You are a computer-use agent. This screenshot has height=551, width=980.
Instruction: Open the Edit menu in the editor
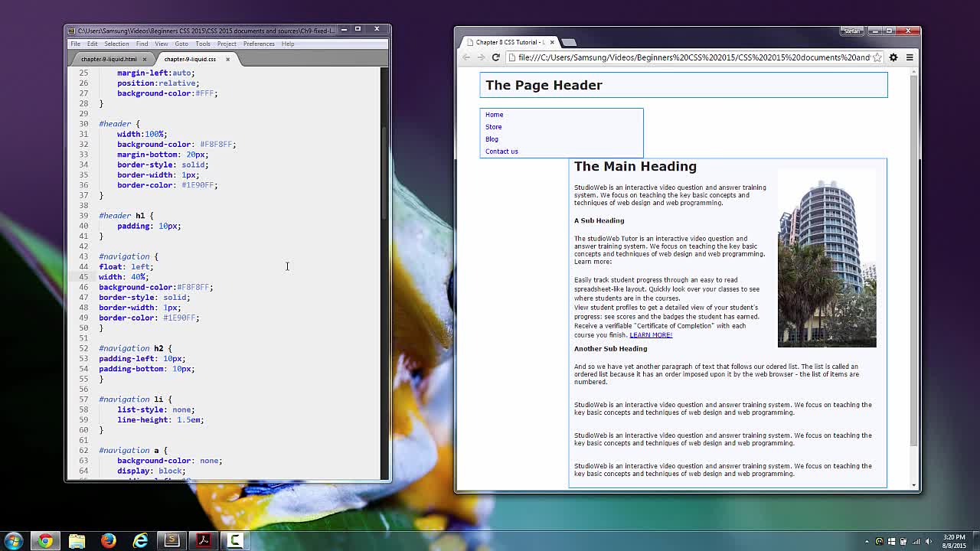tap(92, 44)
